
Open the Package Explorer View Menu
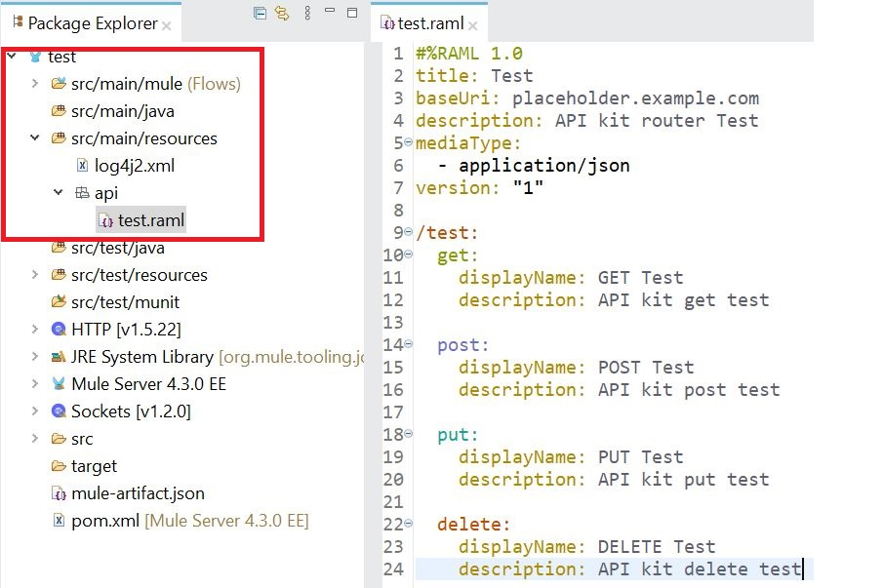coord(307,14)
